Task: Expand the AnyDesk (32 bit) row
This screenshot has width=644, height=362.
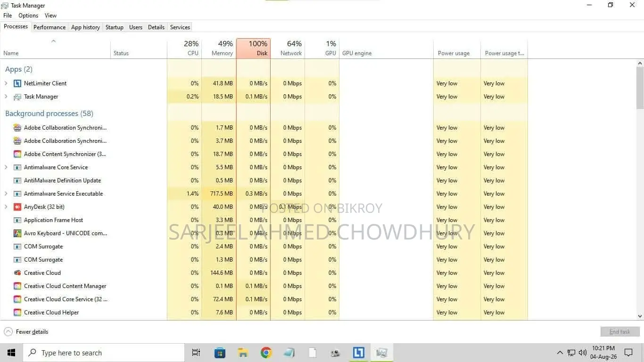Action: (6, 207)
